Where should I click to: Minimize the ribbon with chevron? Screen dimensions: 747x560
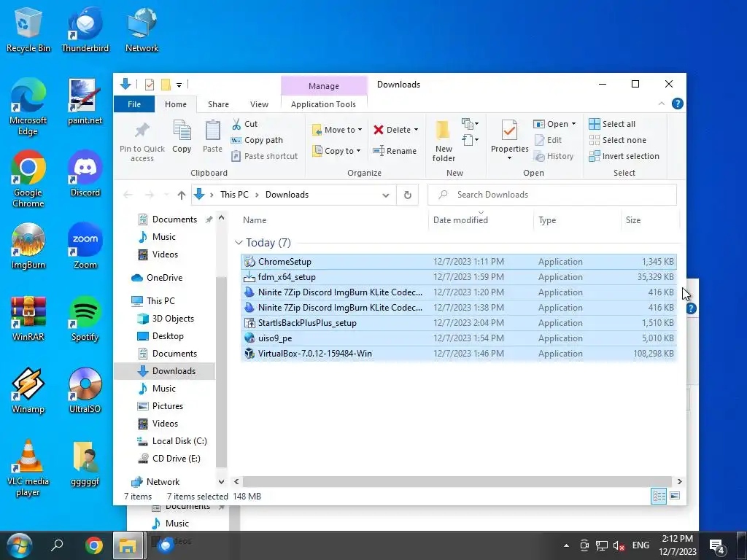pyautogui.click(x=661, y=104)
